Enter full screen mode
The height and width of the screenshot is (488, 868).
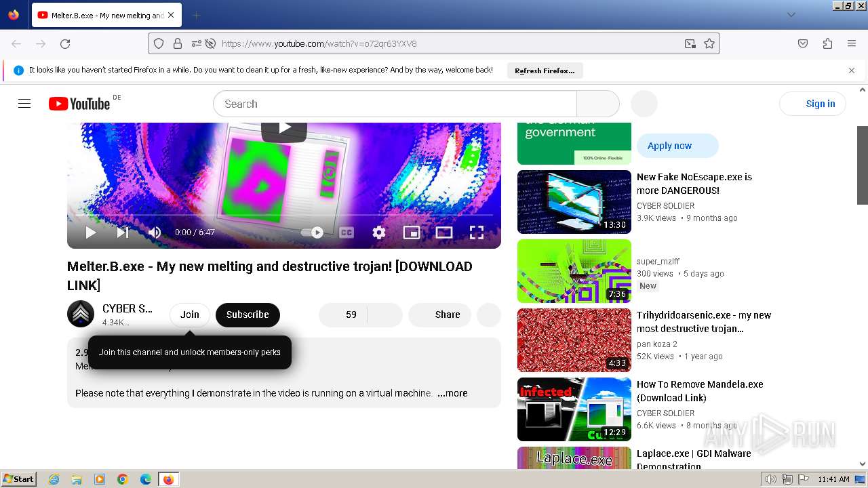click(x=477, y=232)
